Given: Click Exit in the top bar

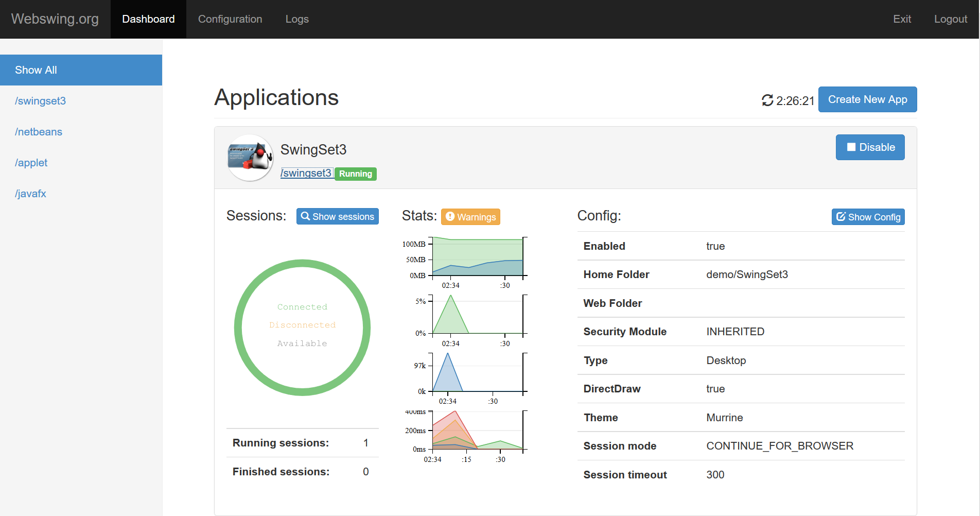Looking at the screenshot, I should (902, 19).
